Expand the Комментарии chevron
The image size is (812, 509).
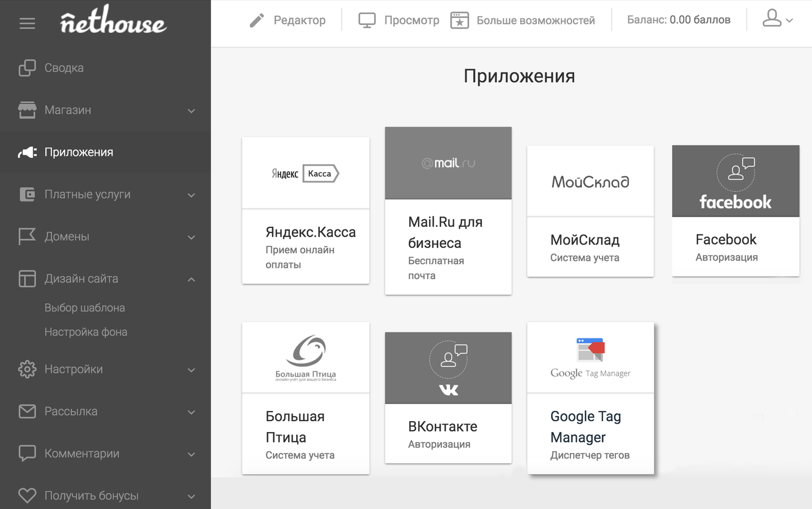(x=191, y=455)
